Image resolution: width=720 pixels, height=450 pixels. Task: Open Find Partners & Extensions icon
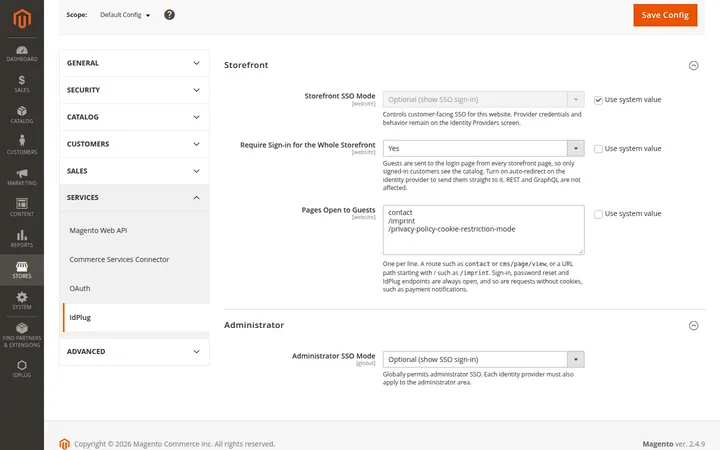pos(22,335)
